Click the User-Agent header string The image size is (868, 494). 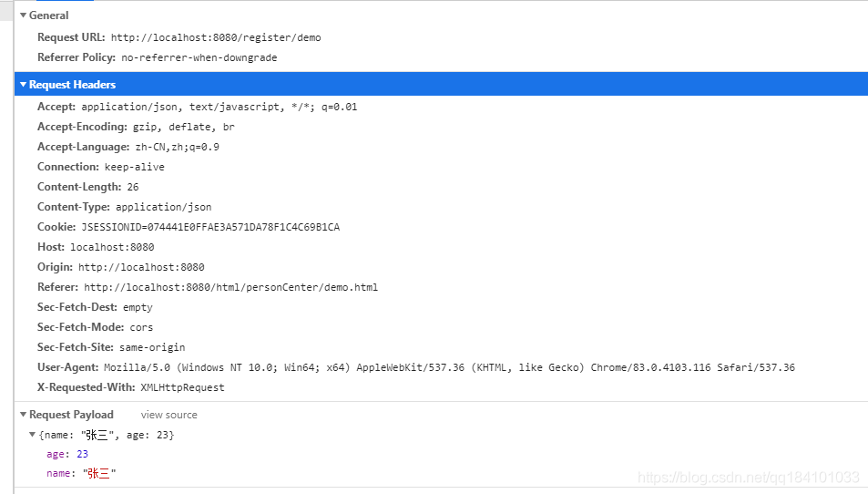pos(449,367)
